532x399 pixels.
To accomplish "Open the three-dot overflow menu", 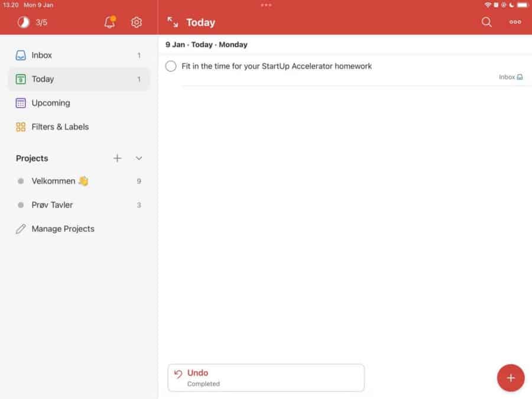I will [515, 22].
